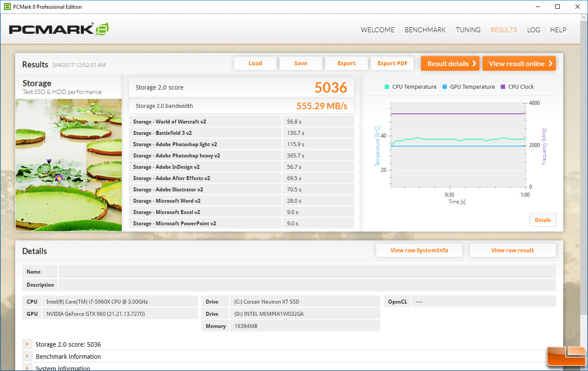Click the Details section heading
This screenshot has height=371, width=588.
pyautogui.click(x=35, y=251)
